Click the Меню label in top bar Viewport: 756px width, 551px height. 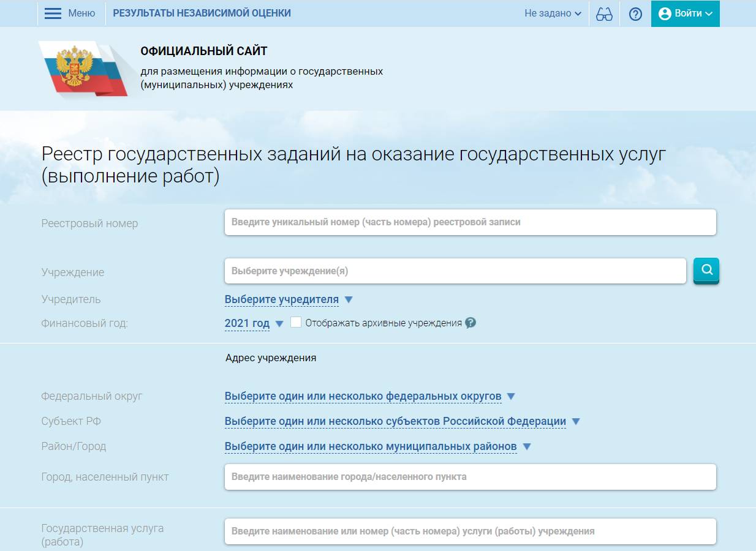click(x=81, y=13)
